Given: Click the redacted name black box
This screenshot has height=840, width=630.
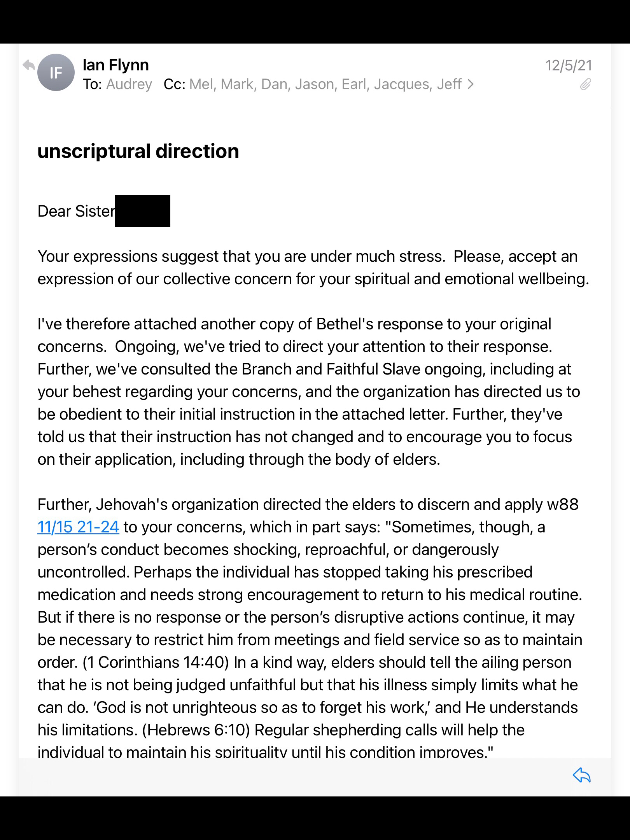Looking at the screenshot, I should tap(143, 211).
